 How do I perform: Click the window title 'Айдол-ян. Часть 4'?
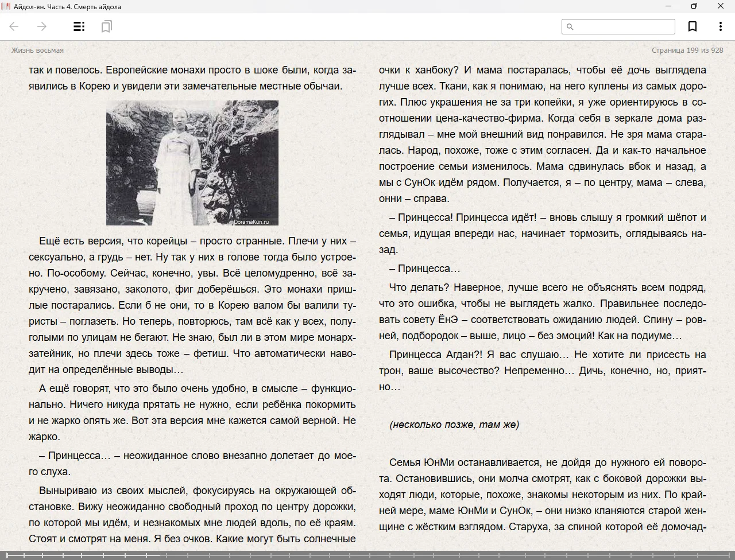coord(67,7)
